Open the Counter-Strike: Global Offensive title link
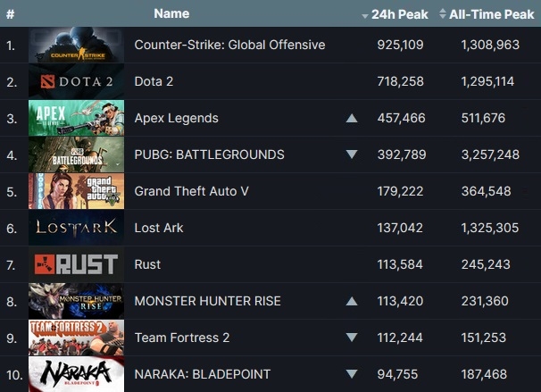The height and width of the screenshot is (392, 541). (x=229, y=45)
